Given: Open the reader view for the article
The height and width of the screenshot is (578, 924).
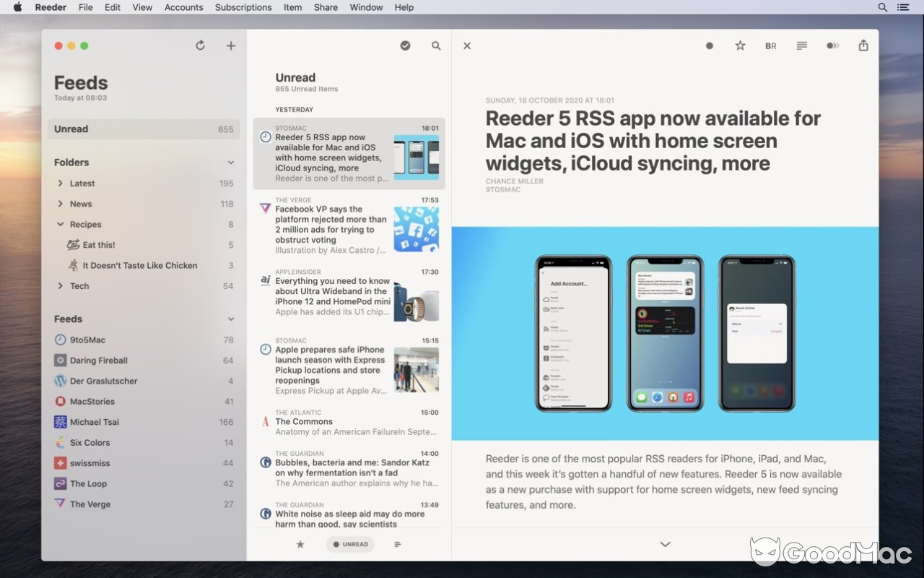Looking at the screenshot, I should [x=801, y=45].
